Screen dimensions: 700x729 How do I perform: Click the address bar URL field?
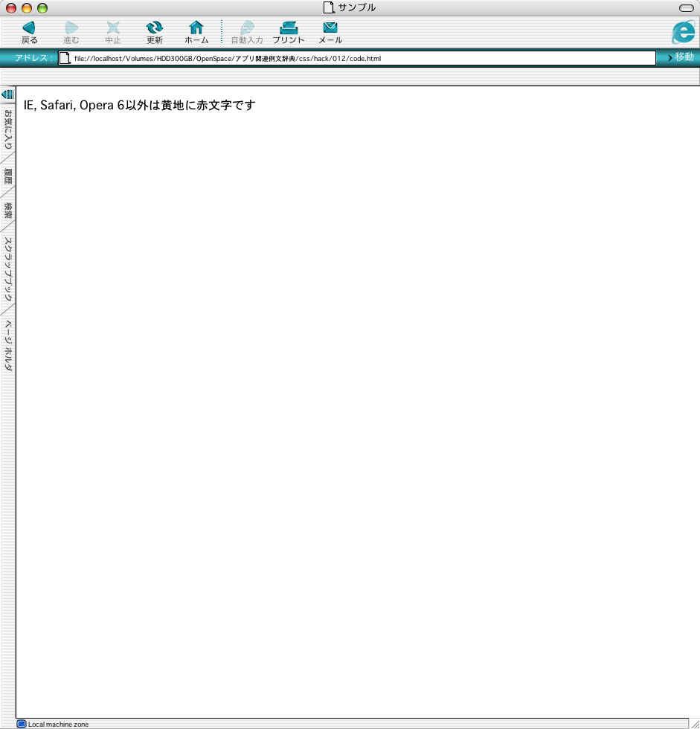click(356, 58)
